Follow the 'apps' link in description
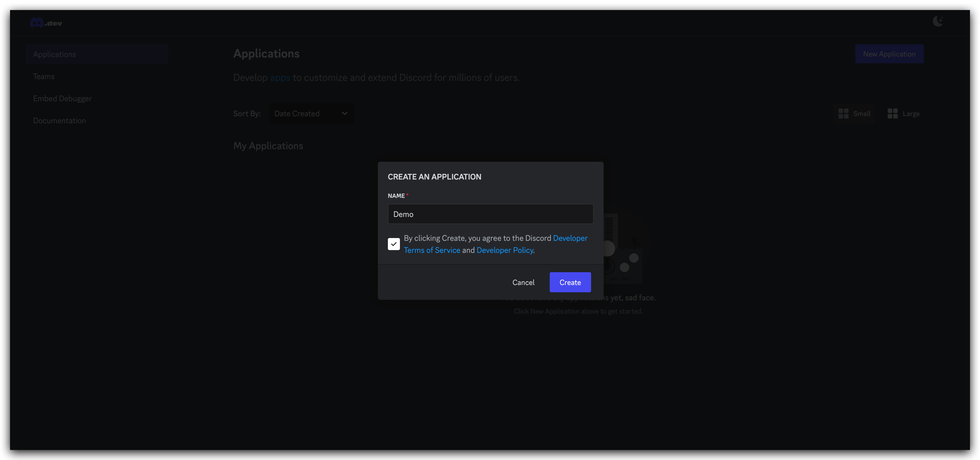This screenshot has width=980, height=460. 280,78
